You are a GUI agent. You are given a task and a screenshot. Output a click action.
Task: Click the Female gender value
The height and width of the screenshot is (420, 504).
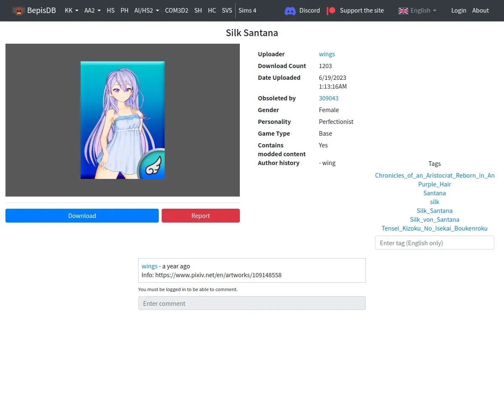point(329,110)
